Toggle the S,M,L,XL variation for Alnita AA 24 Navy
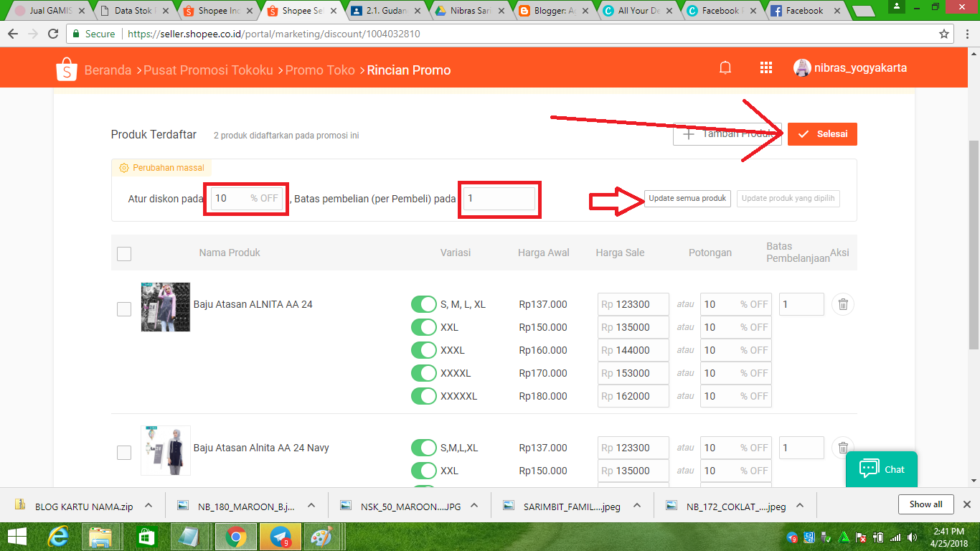Viewport: 980px width, 551px height. [424, 448]
